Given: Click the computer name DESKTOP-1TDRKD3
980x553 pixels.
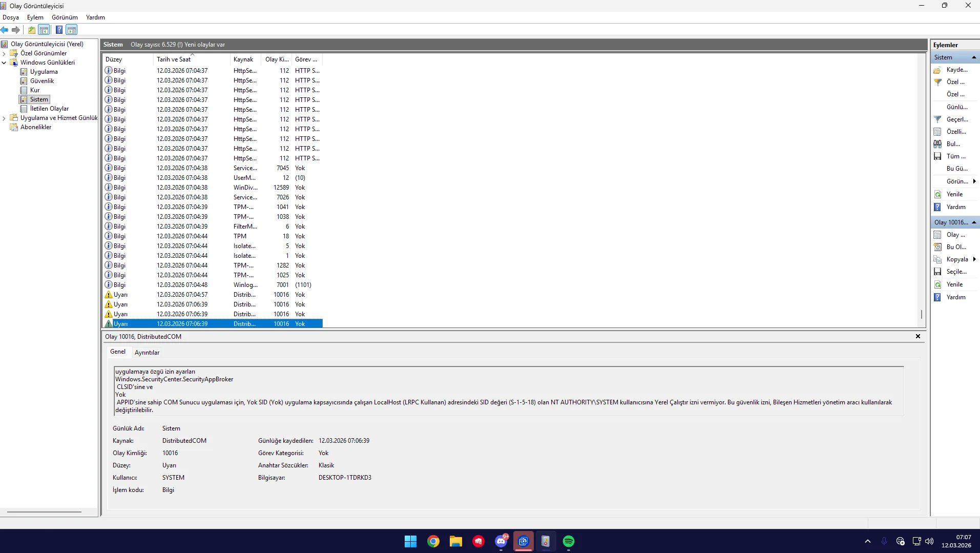Looking at the screenshot, I should (345, 478).
